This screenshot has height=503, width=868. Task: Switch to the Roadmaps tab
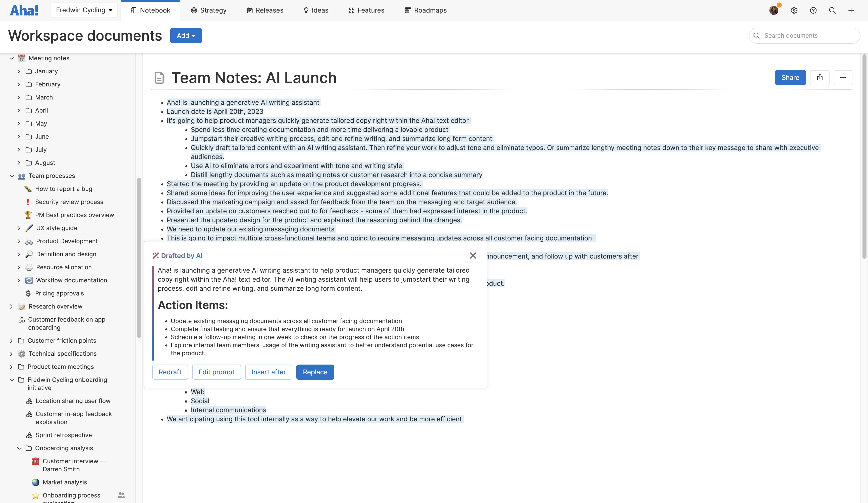pos(425,10)
